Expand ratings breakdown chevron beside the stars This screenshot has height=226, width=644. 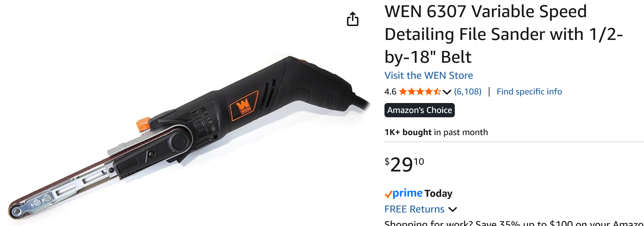(447, 92)
